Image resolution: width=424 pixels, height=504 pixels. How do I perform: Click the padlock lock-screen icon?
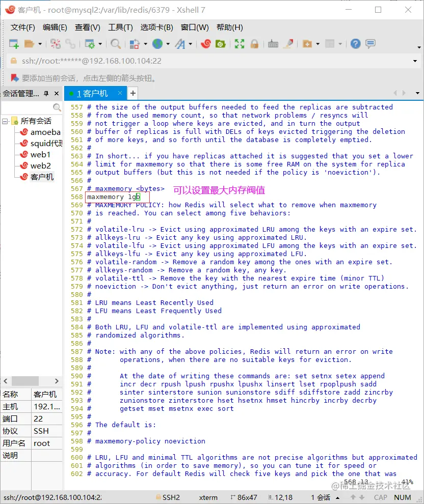(254, 44)
